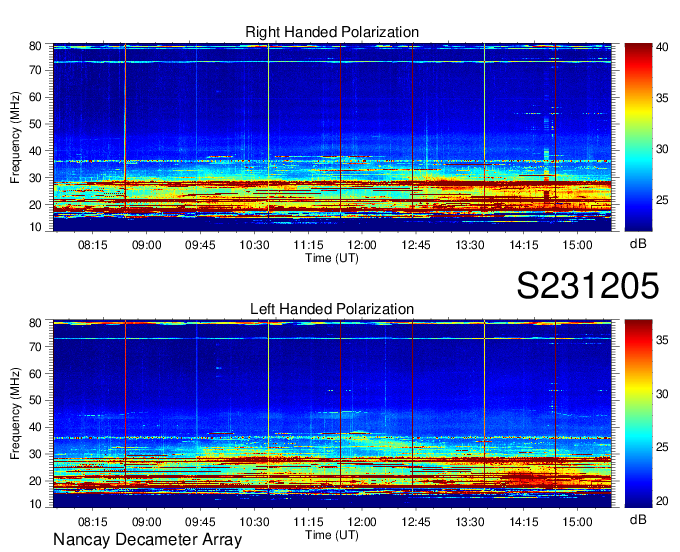Click the "40" value on Right Handed colorbar
The image size is (680, 552).
click(x=662, y=47)
